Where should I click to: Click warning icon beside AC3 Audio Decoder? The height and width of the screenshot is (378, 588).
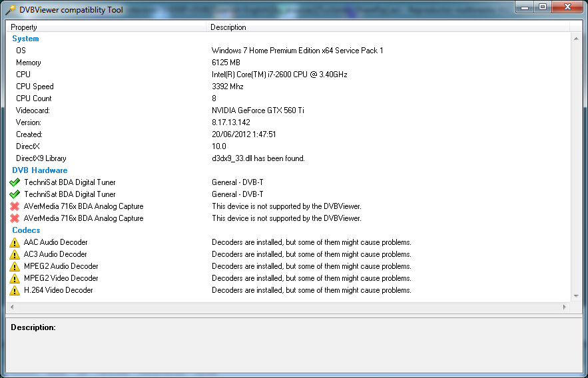click(15, 254)
